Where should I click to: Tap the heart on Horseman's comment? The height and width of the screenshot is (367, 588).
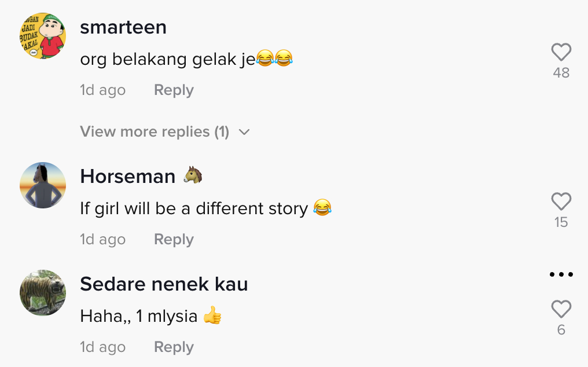tap(561, 202)
